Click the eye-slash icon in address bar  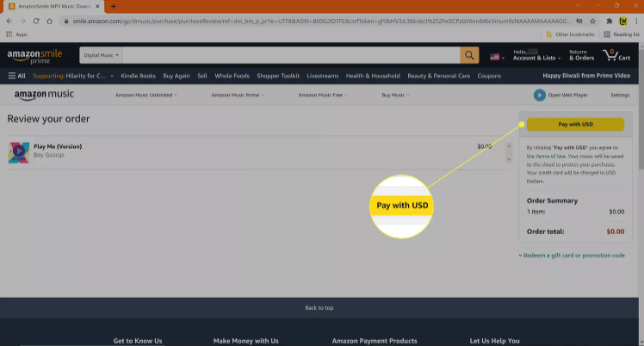(x=579, y=21)
